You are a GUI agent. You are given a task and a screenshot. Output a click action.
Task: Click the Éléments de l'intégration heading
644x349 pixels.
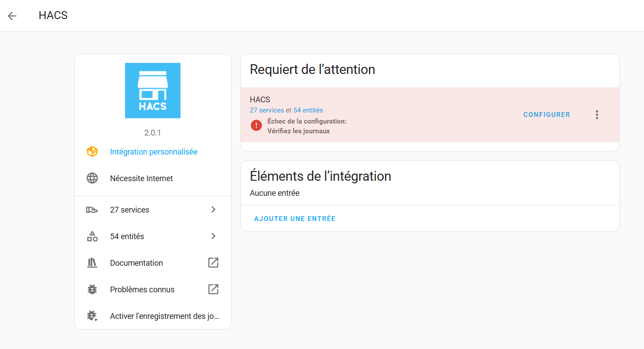coord(321,176)
